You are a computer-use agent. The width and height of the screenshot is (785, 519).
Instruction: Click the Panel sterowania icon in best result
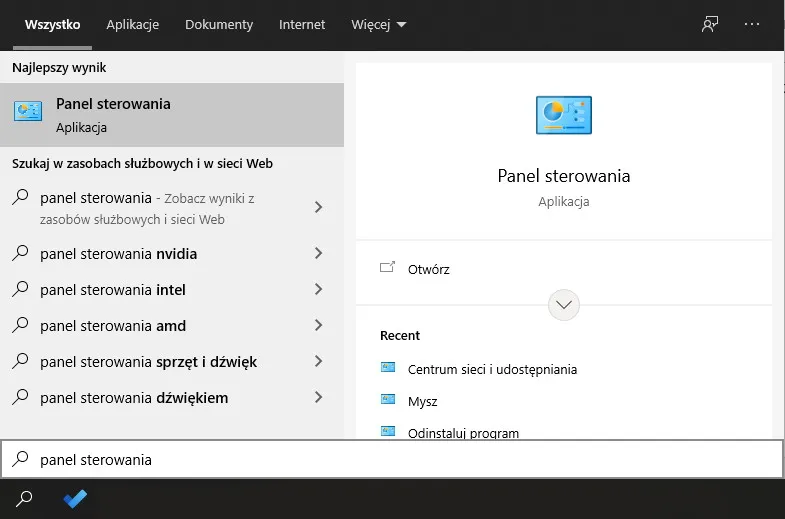tap(28, 113)
